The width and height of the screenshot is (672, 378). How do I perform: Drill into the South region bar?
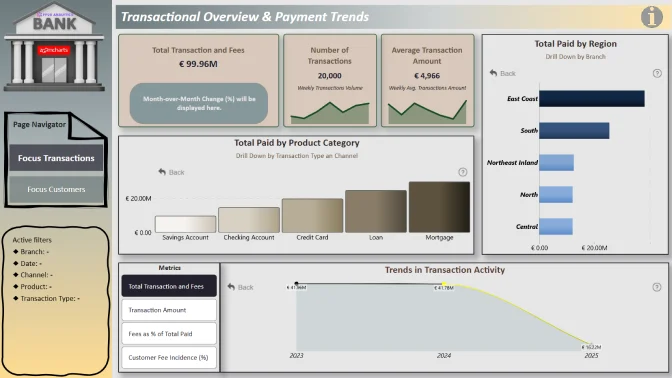(x=574, y=131)
